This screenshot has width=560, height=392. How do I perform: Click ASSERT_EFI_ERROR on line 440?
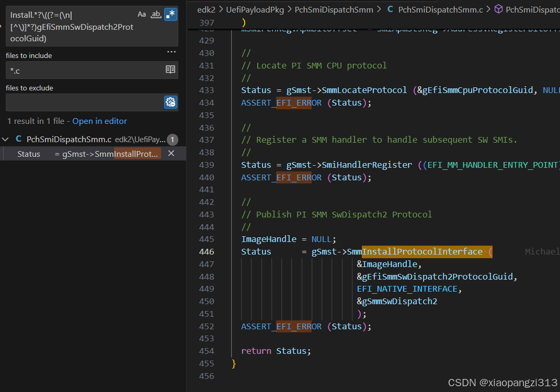[x=281, y=177]
